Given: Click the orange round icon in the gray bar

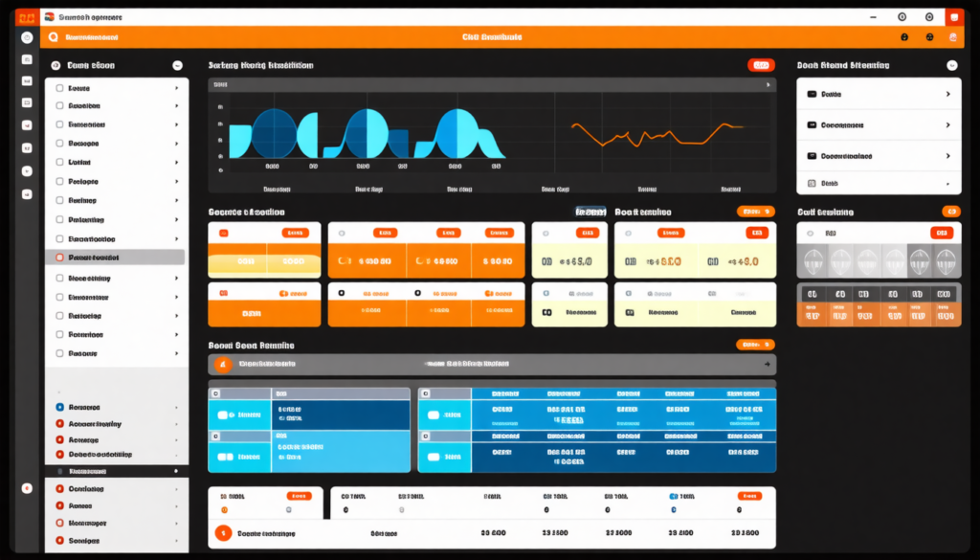Looking at the screenshot, I should [x=223, y=364].
